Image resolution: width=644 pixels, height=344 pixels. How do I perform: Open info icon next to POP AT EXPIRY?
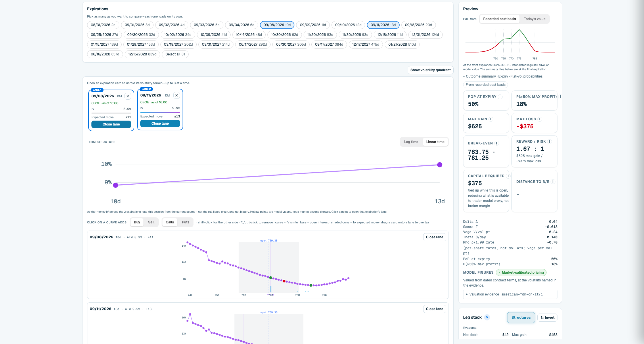coord(500,97)
